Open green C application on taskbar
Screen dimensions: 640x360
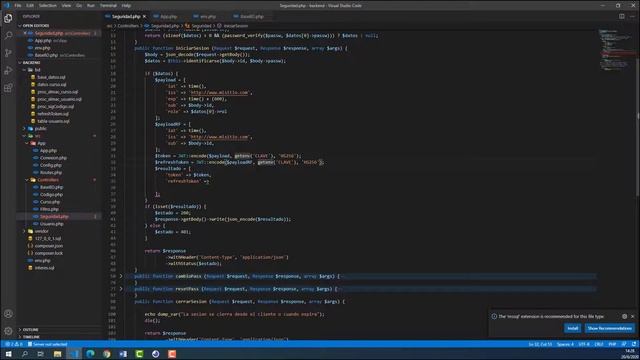[x=139, y=354]
